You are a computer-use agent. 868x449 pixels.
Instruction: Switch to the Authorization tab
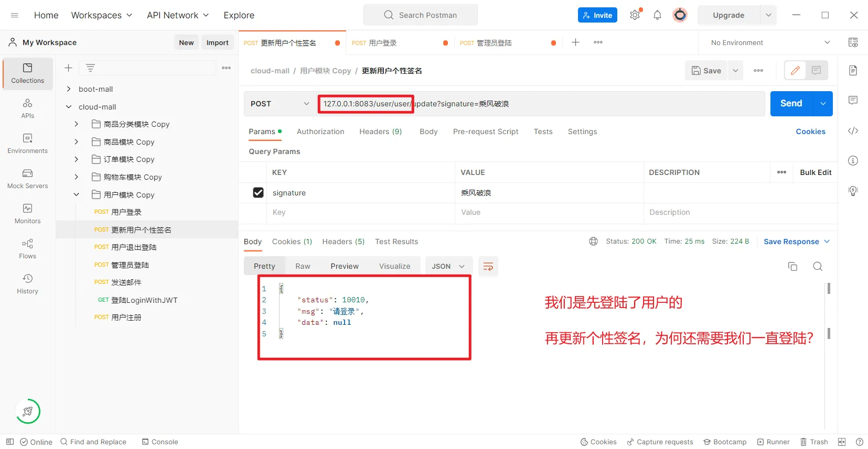pyautogui.click(x=320, y=132)
